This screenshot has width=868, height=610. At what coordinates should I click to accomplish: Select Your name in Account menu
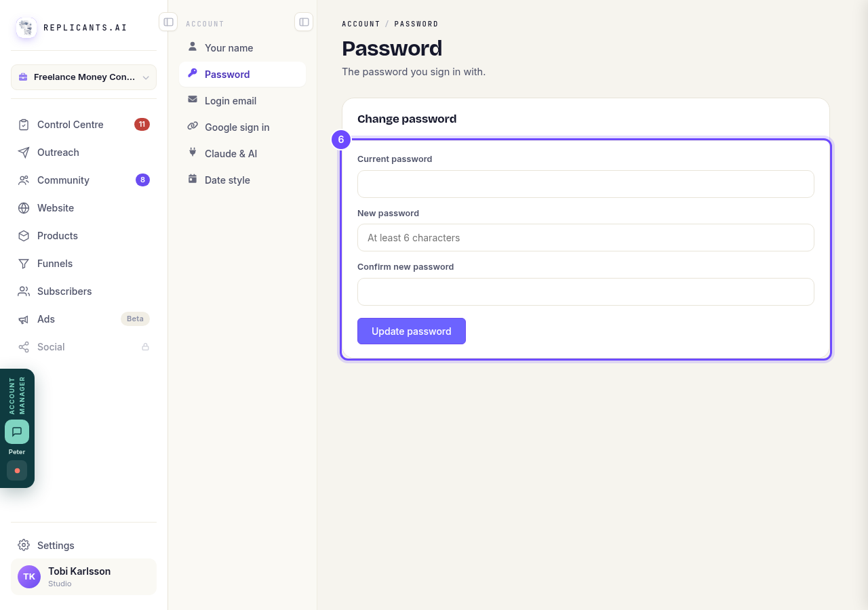click(242, 48)
